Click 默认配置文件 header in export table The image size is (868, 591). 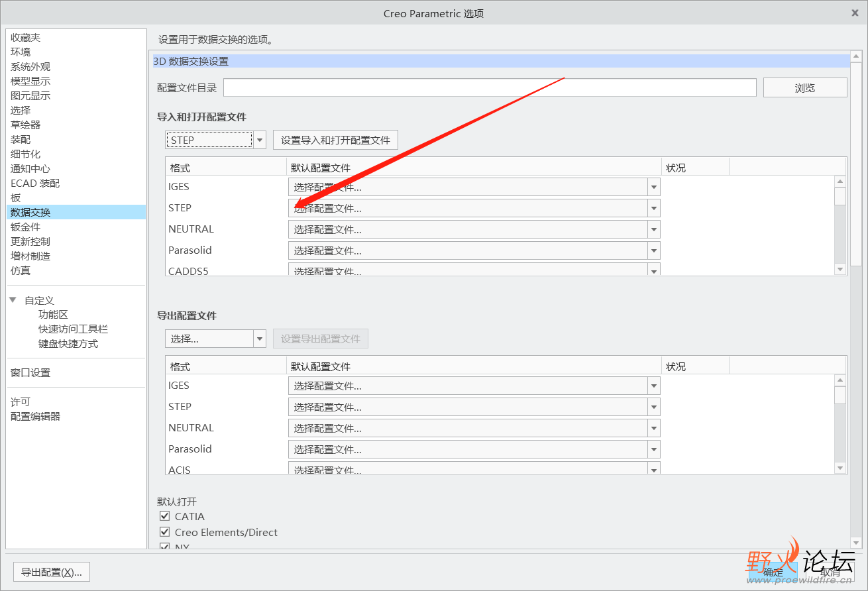[474, 366]
